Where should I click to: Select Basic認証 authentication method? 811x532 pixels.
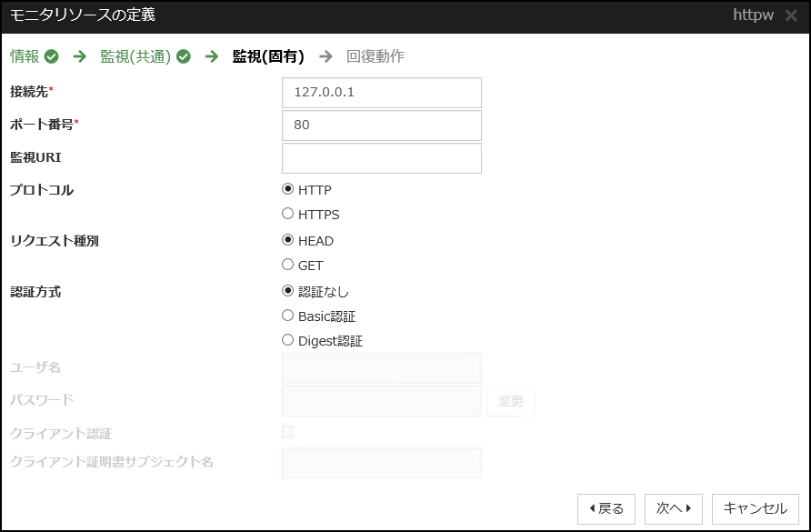[288, 316]
